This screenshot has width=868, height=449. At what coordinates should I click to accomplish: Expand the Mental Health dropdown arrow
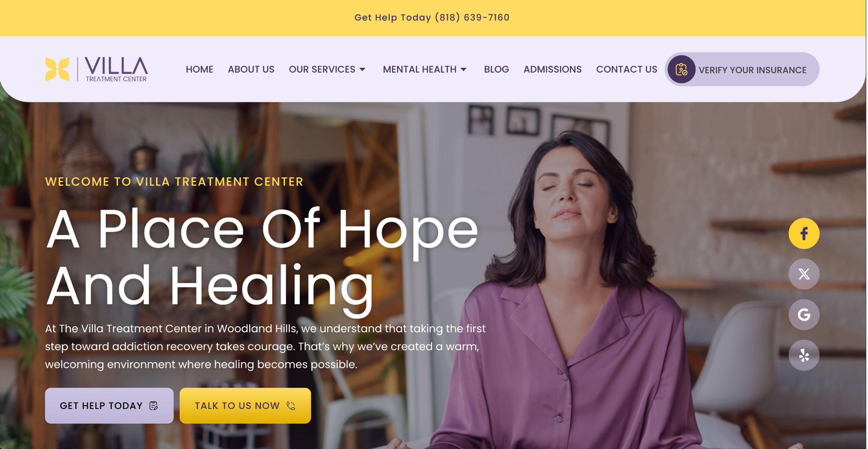click(x=464, y=69)
